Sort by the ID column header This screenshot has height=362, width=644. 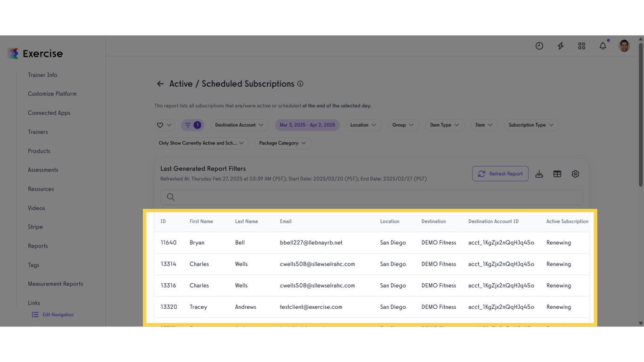pyautogui.click(x=163, y=222)
